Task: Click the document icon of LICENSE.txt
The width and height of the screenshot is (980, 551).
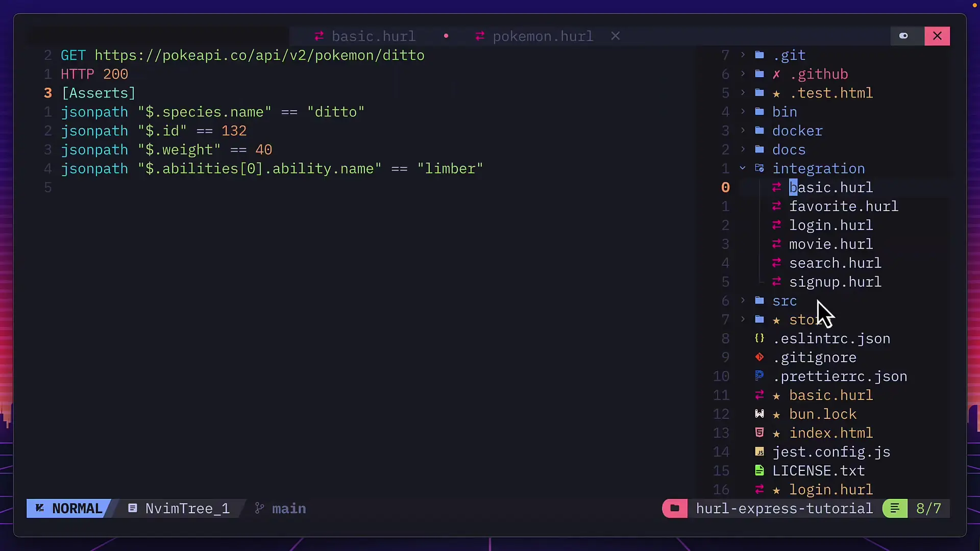Action: [x=759, y=470]
